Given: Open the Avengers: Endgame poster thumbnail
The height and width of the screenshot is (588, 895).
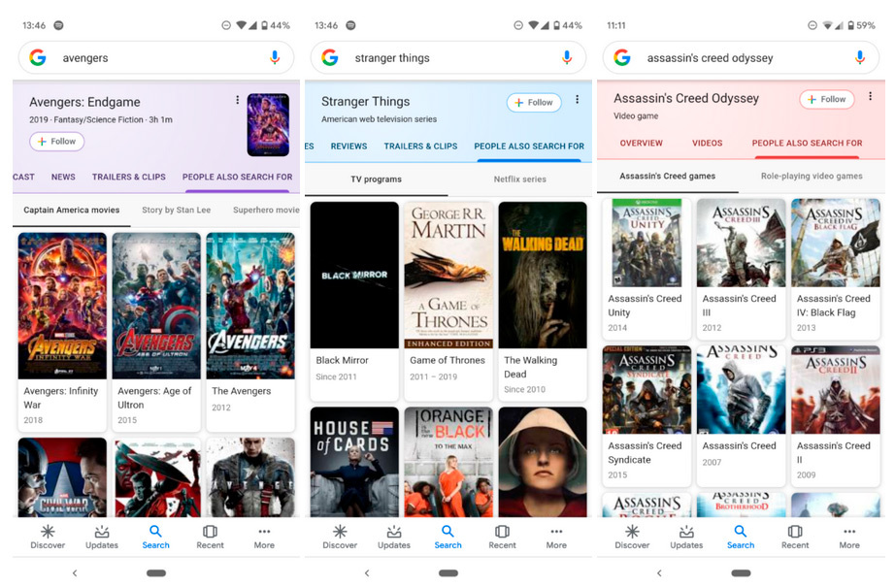Looking at the screenshot, I should 268,125.
